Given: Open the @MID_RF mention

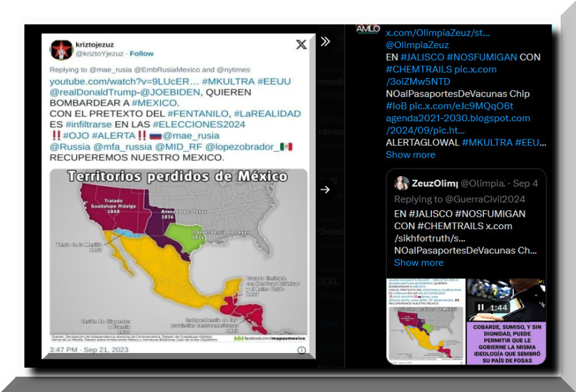Looking at the screenshot, I should pos(179,147).
